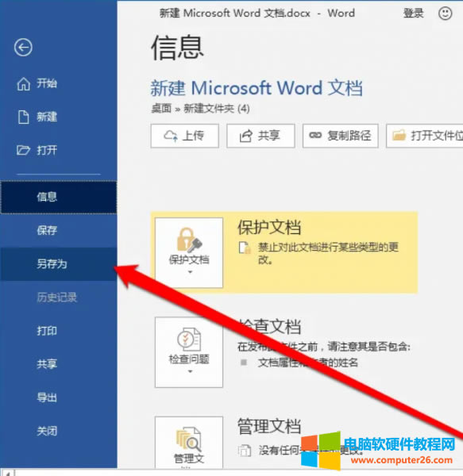Click 登录 to sign in

pos(413,13)
